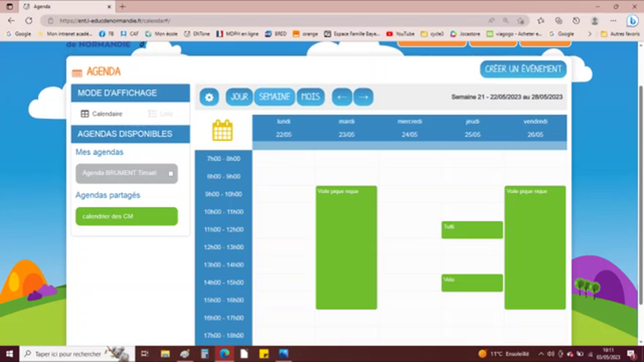Switch calendar view to MOIS
The image size is (644, 362).
pyautogui.click(x=310, y=97)
